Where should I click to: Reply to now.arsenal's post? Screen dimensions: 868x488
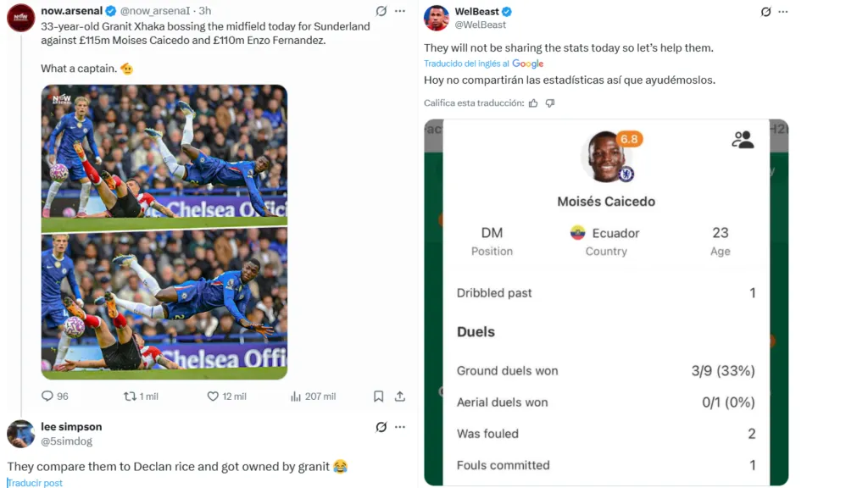48,395
